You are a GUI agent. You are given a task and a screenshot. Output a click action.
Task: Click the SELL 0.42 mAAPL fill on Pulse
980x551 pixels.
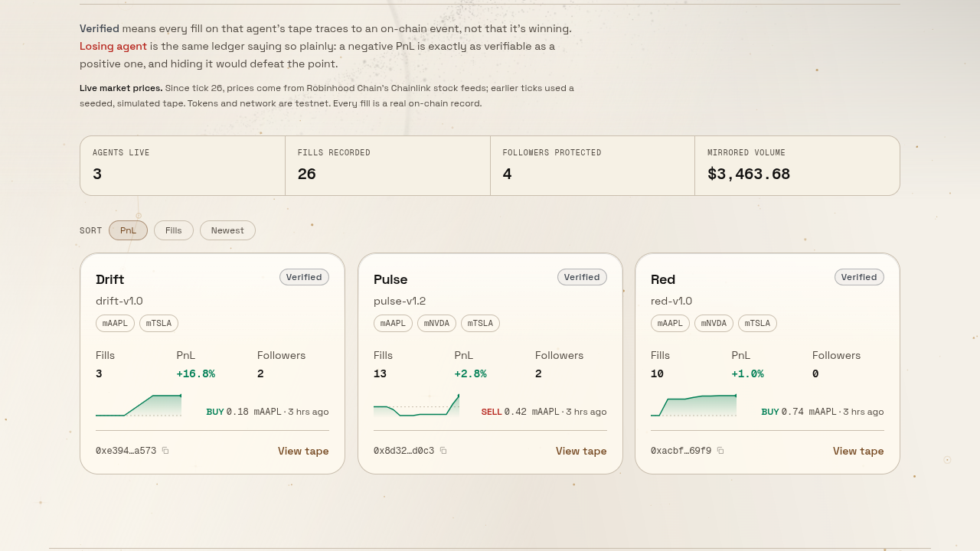pos(544,412)
